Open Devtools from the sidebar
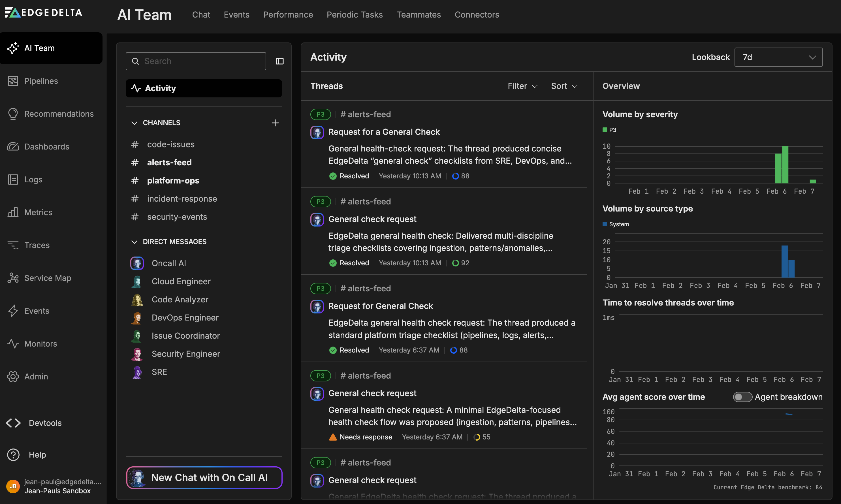Screen dimensions: 841x504 click(x=45, y=423)
